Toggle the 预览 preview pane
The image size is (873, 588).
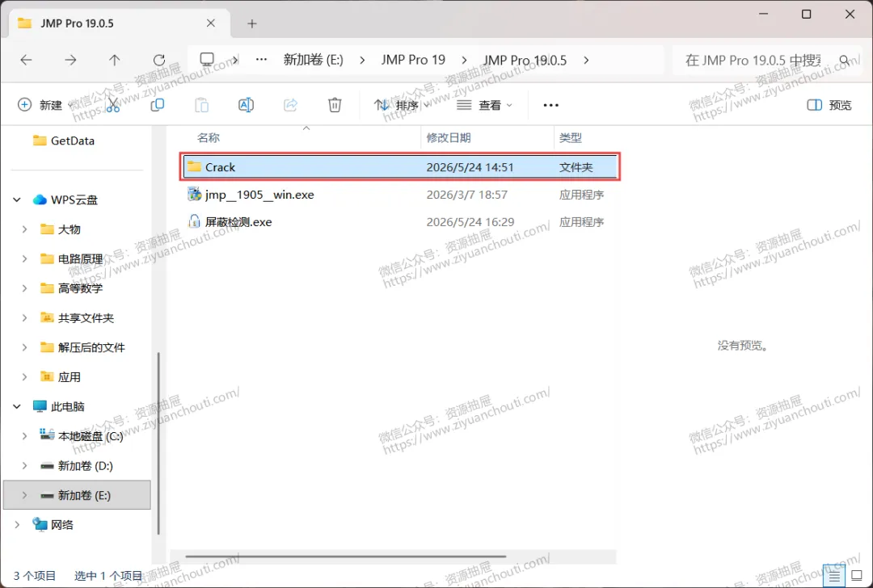[x=829, y=105]
